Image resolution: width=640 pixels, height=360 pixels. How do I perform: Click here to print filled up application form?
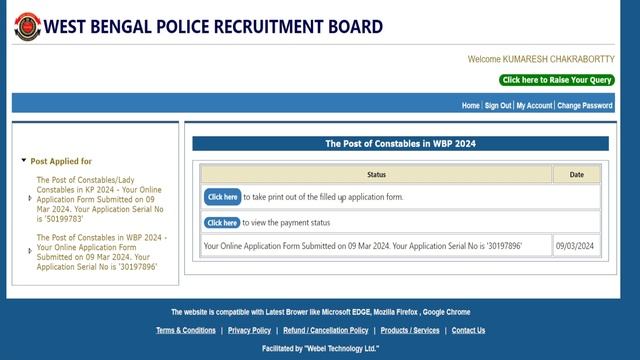coord(222,197)
